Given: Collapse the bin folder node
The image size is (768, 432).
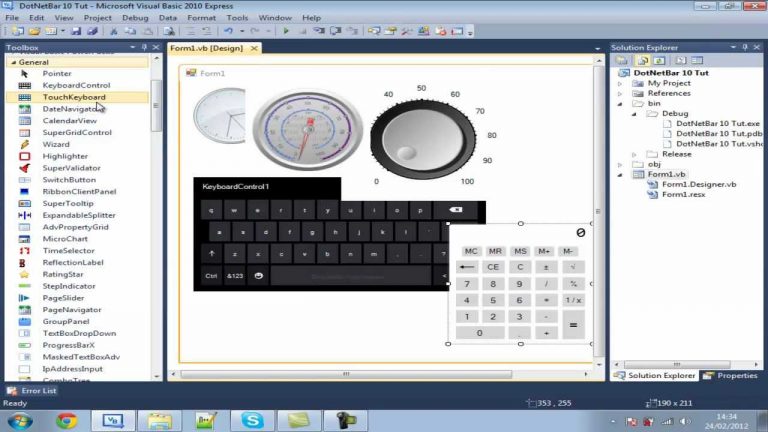Looking at the screenshot, I should click(620, 104).
